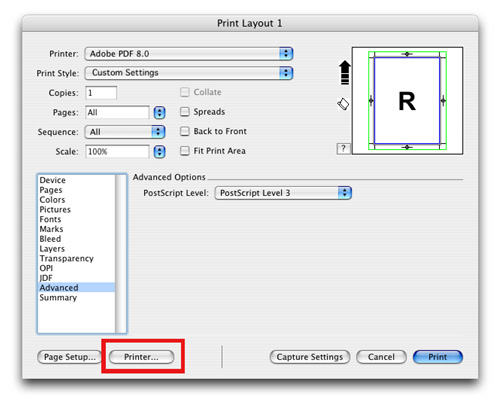Expand the Print Style Custom Settings dropdown
The image size is (503, 406).
(189, 73)
